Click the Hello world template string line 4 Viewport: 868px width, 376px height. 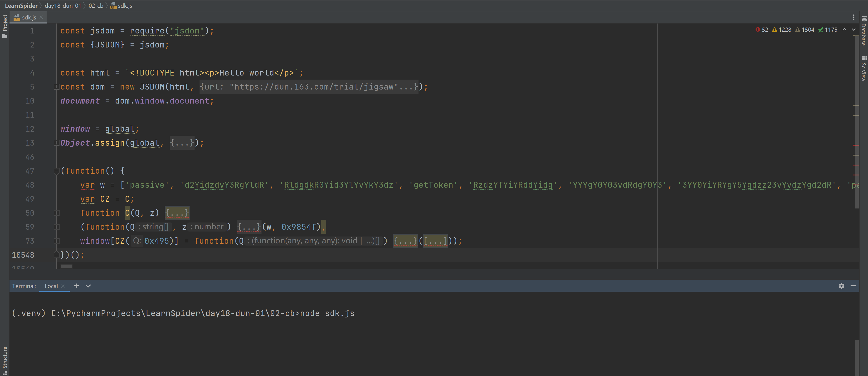214,73
